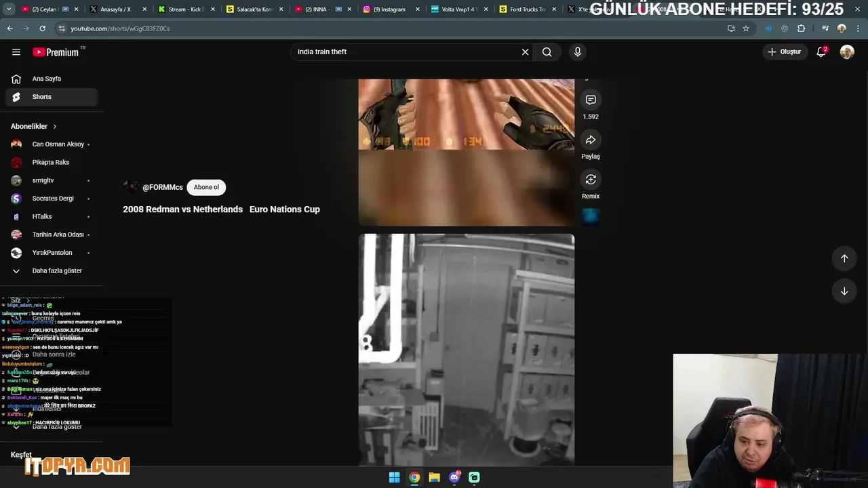Open the green app in the taskbar
The height and width of the screenshot is (488, 868).
[x=474, y=477]
